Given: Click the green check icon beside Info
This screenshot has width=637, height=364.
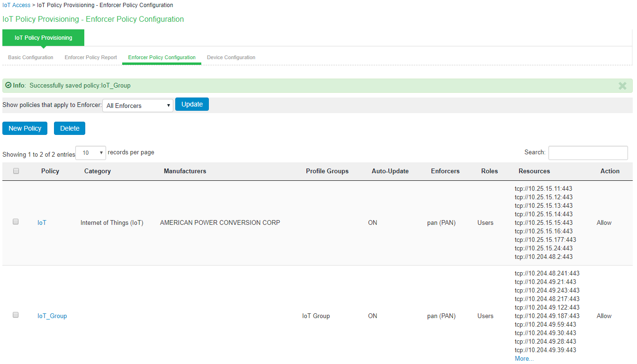Looking at the screenshot, I should pyautogui.click(x=8, y=86).
